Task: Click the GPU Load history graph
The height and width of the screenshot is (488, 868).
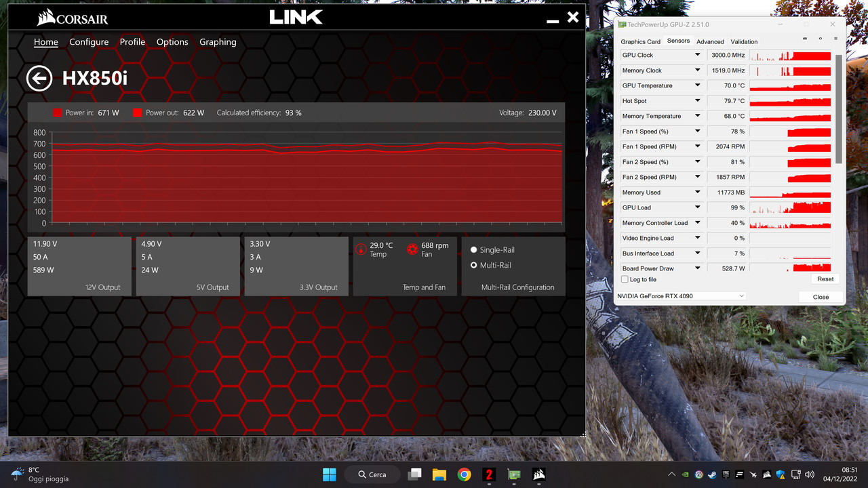Action: 790,207
